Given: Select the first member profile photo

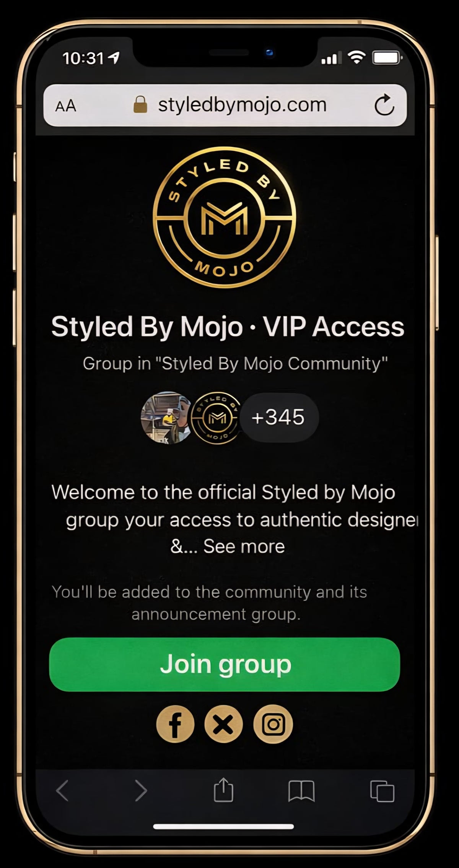Looking at the screenshot, I should point(166,418).
